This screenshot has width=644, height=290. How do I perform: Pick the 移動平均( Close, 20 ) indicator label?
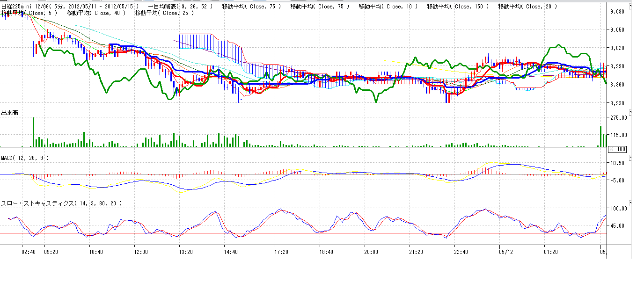coord(527,7)
